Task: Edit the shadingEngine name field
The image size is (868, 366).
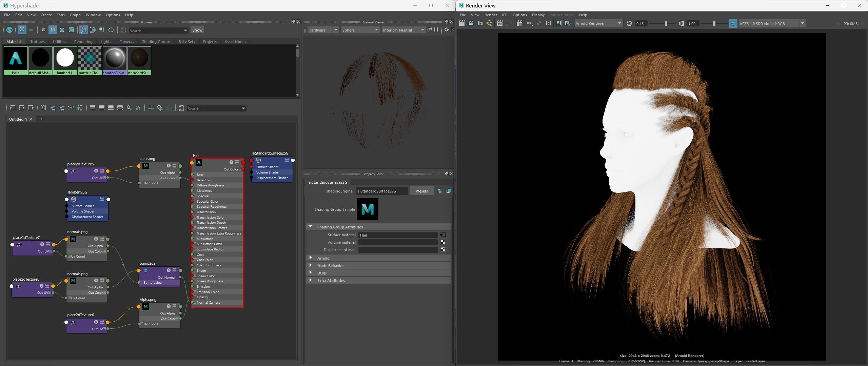Action: [x=381, y=191]
